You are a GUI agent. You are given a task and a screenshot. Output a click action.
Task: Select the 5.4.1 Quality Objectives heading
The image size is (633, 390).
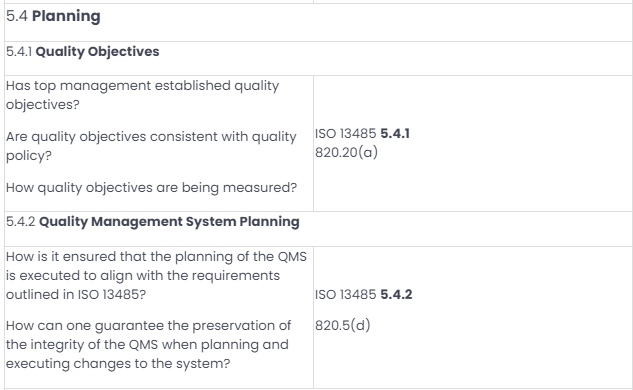coord(82,52)
